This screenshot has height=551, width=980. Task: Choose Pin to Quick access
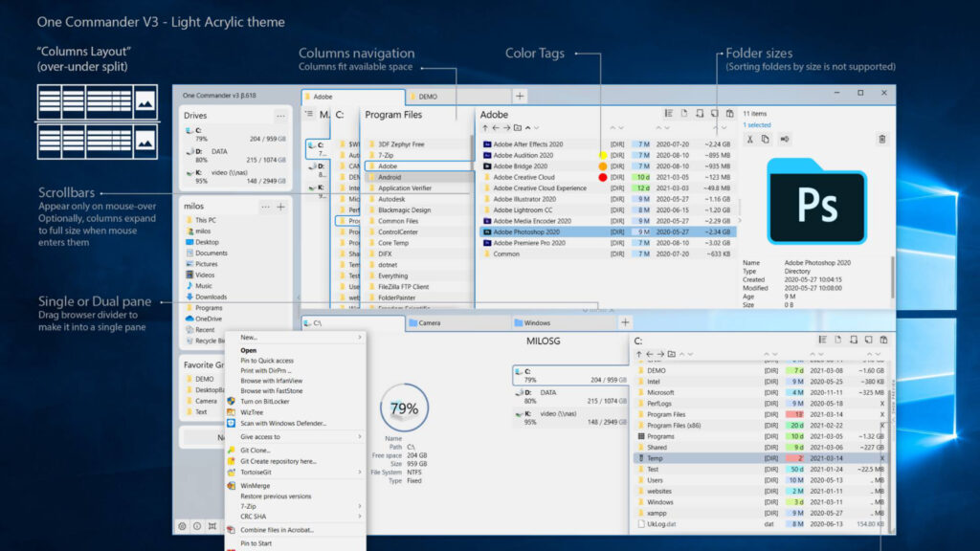(x=267, y=361)
